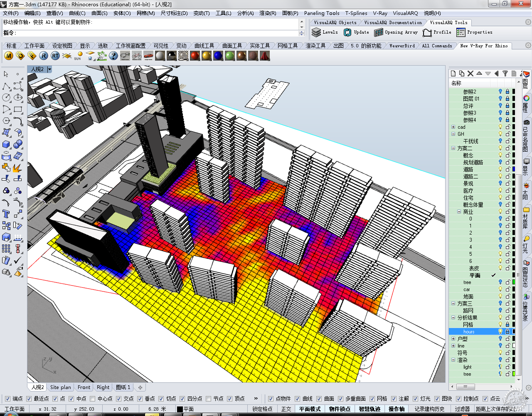Toggle 曲面 selection filter checkbox
Image resolution: width=532 pixels, height=416 pixels.
[319, 399]
